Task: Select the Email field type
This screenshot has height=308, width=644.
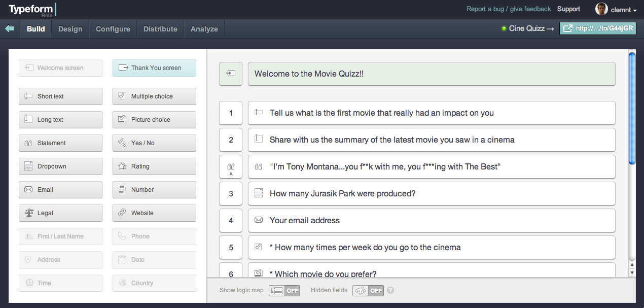Action: tap(60, 189)
